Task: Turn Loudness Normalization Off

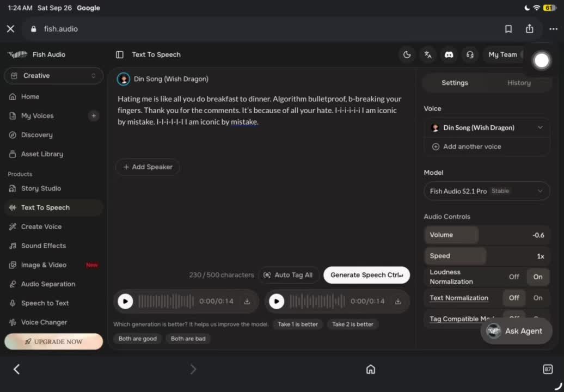Action: point(514,277)
